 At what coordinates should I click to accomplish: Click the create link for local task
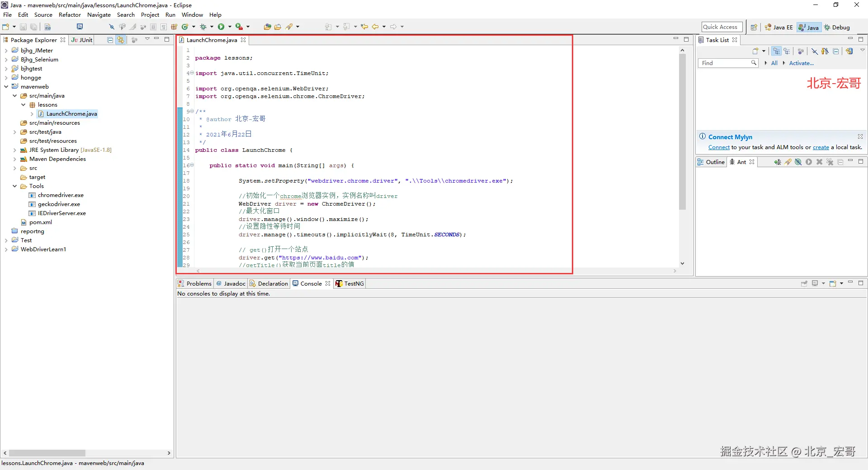pos(821,147)
